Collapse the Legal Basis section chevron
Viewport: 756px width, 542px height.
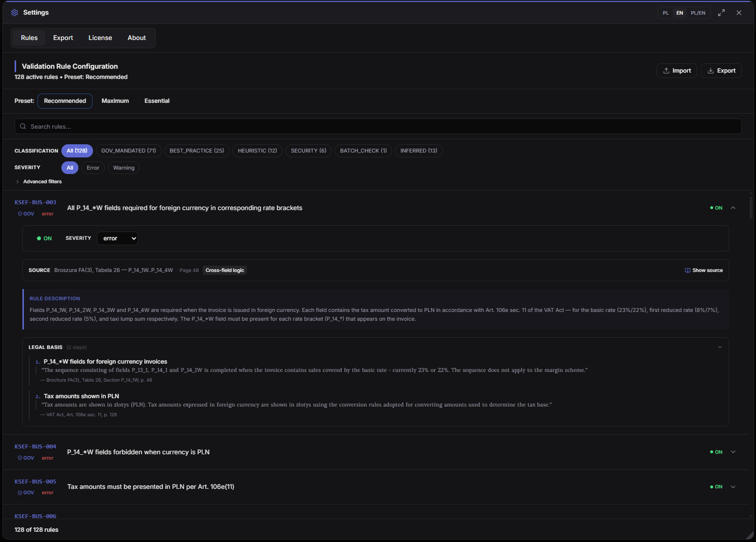[x=720, y=348]
